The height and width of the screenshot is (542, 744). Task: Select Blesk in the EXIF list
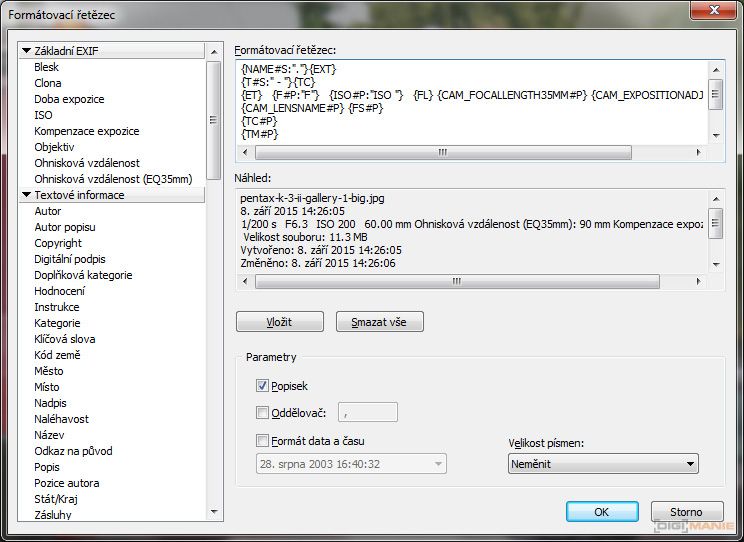[x=47, y=67]
